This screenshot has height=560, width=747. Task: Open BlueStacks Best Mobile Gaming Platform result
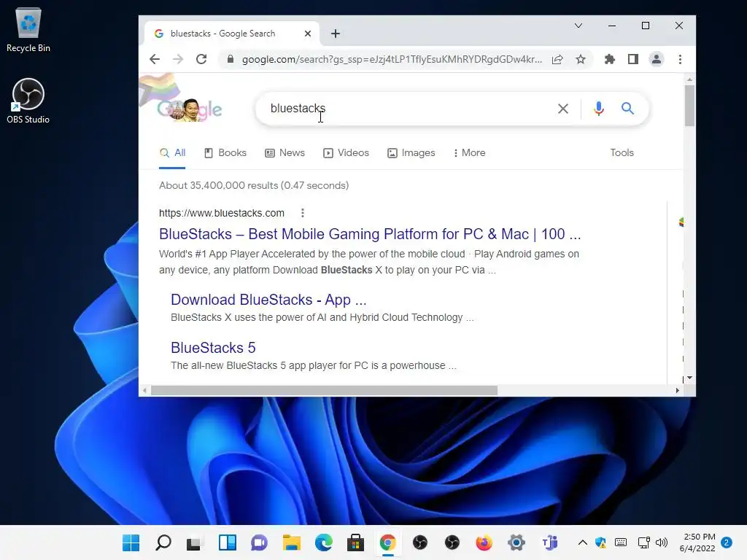click(x=370, y=234)
